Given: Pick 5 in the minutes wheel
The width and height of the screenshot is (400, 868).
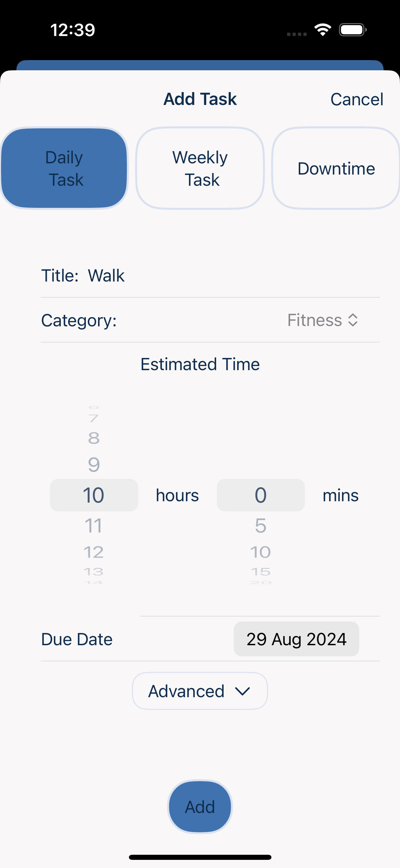Looking at the screenshot, I should click(261, 526).
